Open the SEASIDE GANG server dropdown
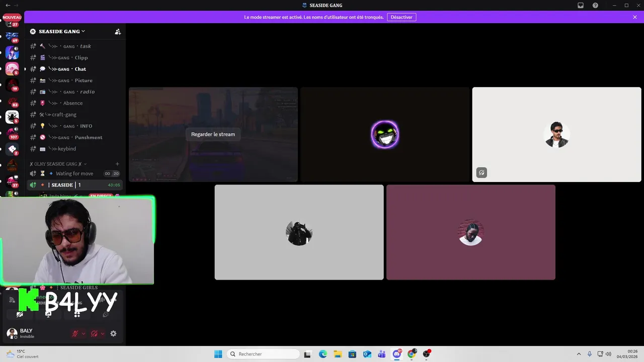The width and height of the screenshot is (644, 362). tap(62, 31)
